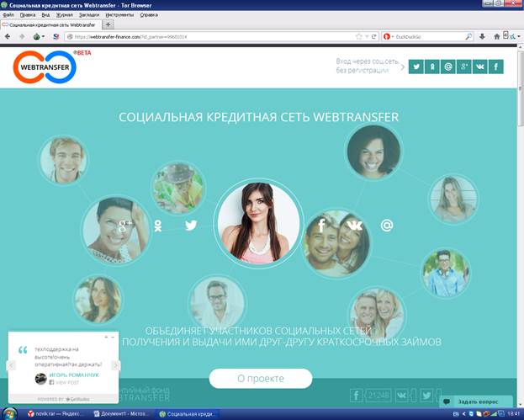Log in with the Twitter header button
Viewport: 524px width, 420px height.
pyautogui.click(x=416, y=66)
